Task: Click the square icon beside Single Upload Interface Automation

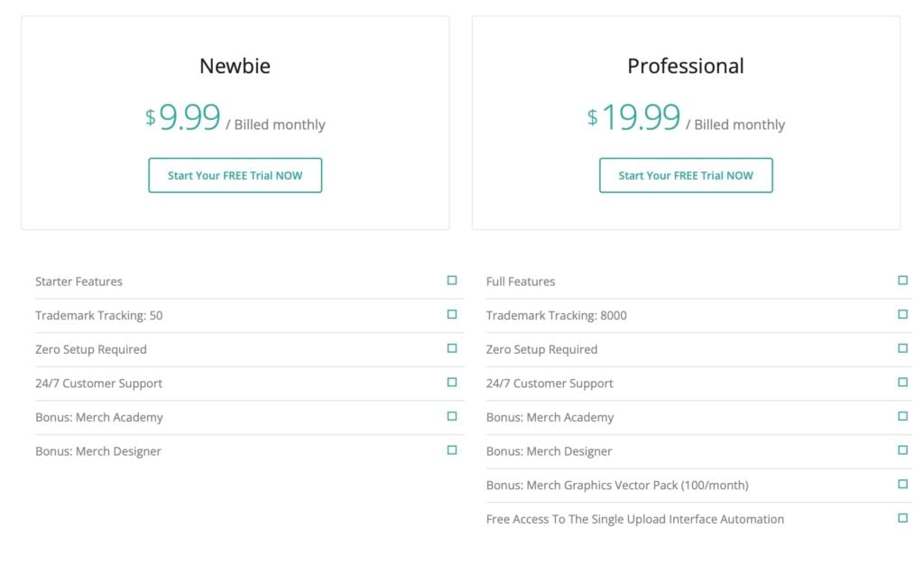Action: pyautogui.click(x=902, y=518)
